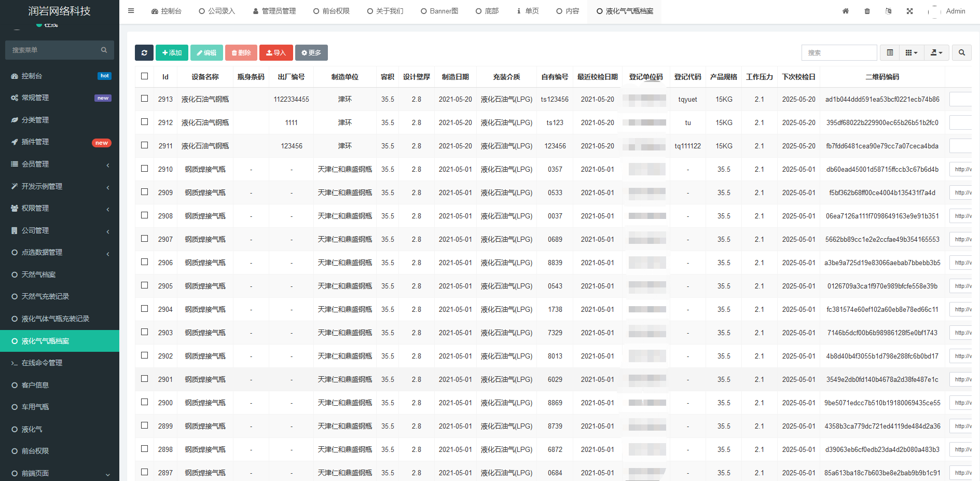
Task: Check the row with Id 2901
Action: pos(145,379)
